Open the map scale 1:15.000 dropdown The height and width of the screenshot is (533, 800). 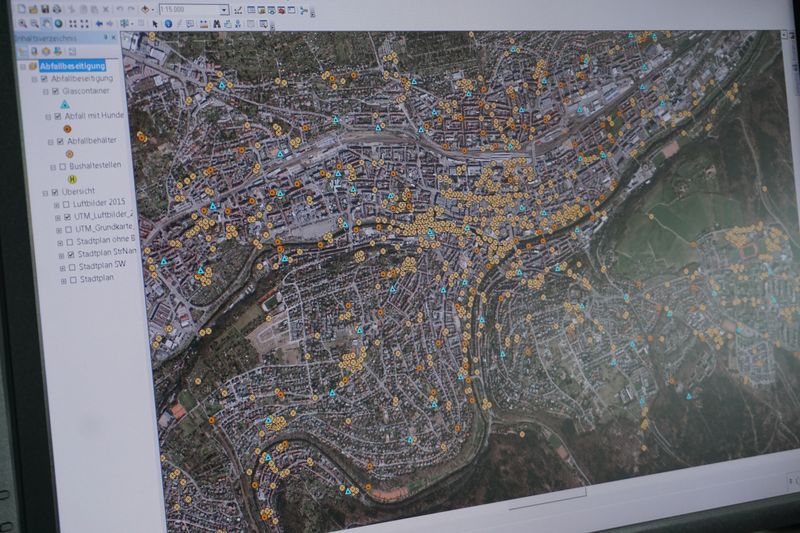click(223, 10)
